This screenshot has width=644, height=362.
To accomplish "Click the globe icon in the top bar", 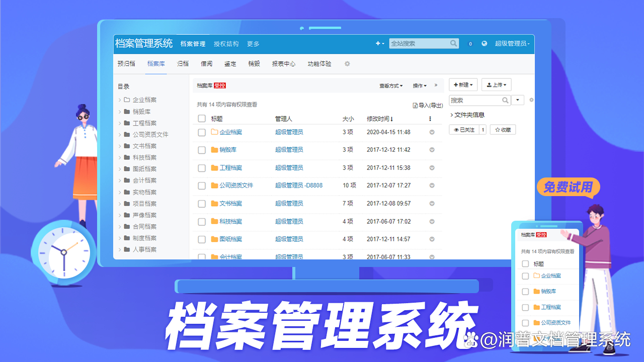I will [484, 44].
